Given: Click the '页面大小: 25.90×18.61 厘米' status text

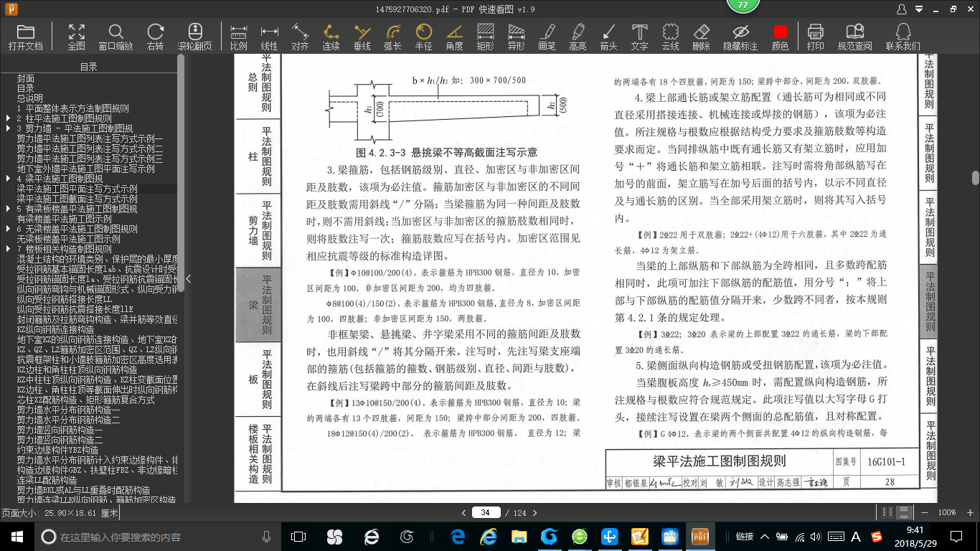Looking at the screenshot, I should pos(60,513).
